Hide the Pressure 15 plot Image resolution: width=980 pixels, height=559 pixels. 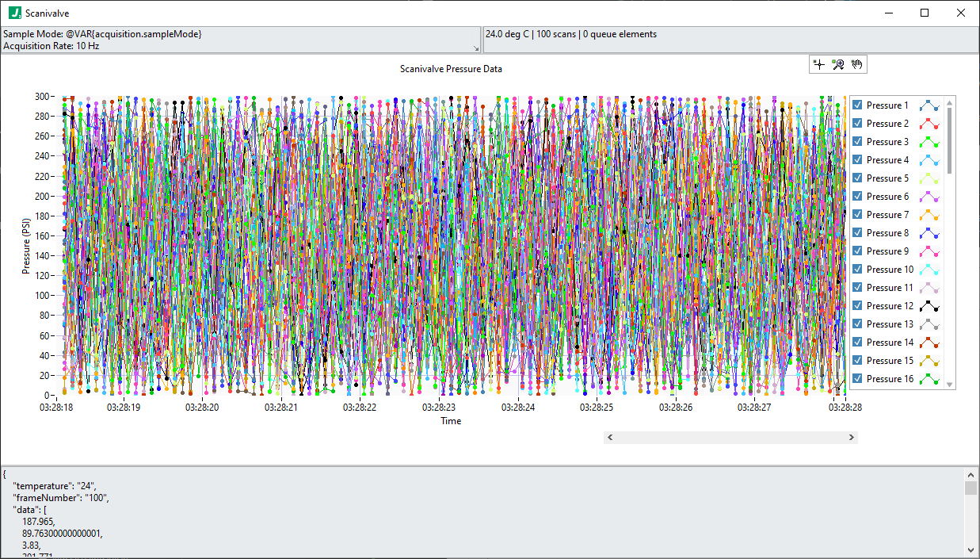(857, 360)
